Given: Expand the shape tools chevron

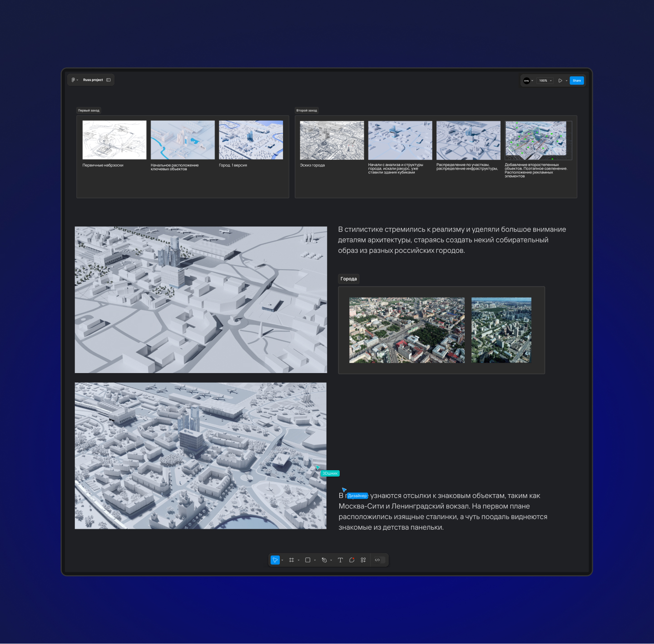Looking at the screenshot, I should coord(315,560).
